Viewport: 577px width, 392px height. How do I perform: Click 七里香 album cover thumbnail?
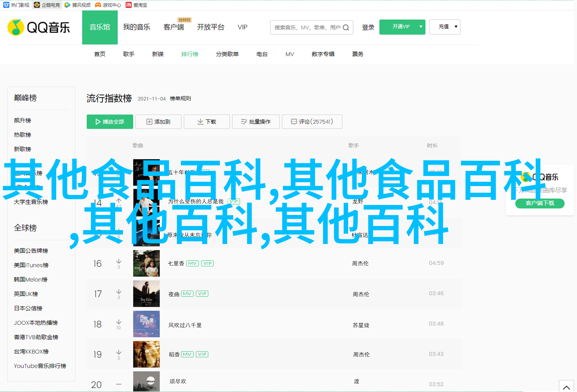147,263
